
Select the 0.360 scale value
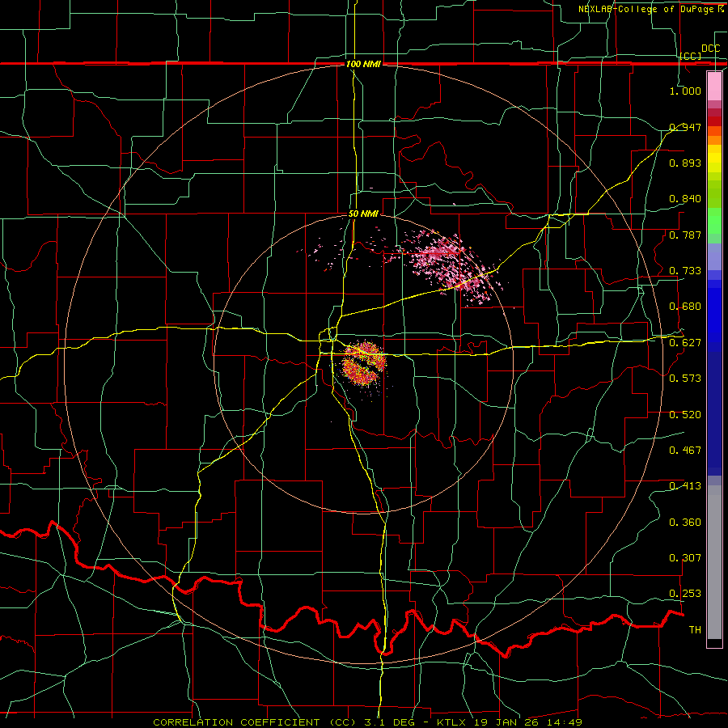pos(685,522)
